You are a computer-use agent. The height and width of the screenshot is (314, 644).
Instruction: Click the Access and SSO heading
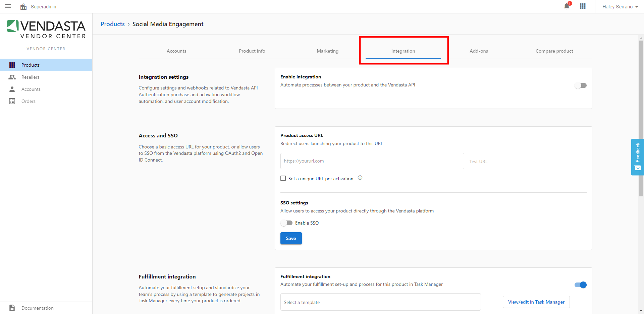(158, 135)
